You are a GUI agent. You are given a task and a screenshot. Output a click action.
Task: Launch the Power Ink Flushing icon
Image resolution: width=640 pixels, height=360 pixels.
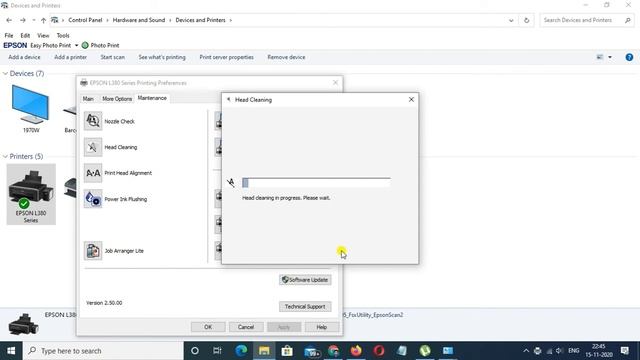point(93,199)
